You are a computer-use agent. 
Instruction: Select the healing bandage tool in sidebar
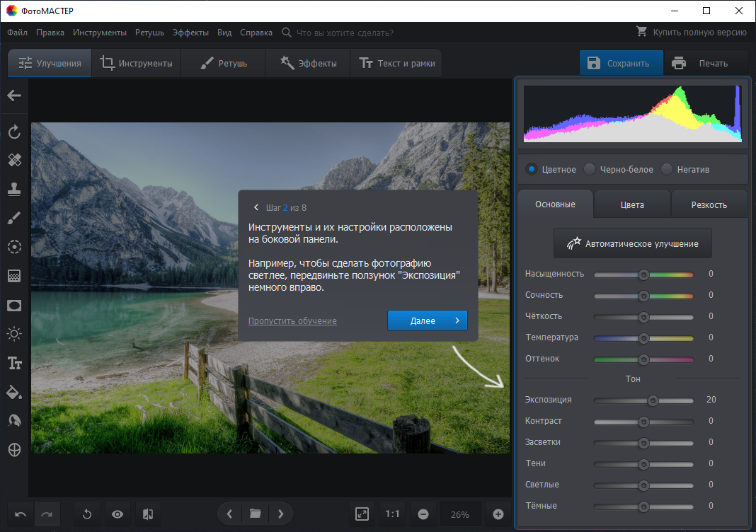tap(14, 160)
